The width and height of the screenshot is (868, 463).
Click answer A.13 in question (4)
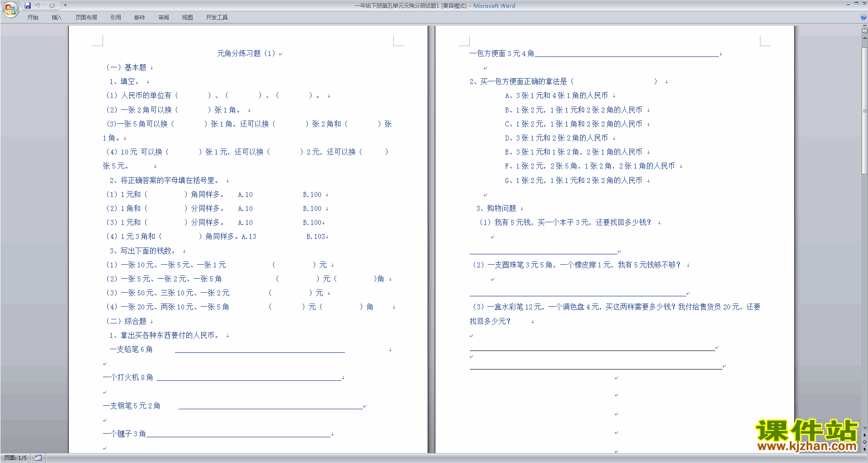point(249,237)
